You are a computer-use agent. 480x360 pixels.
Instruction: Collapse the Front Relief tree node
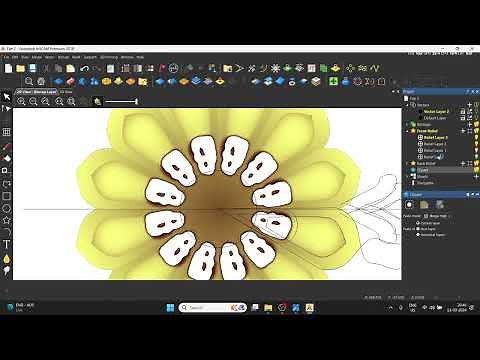click(x=407, y=131)
